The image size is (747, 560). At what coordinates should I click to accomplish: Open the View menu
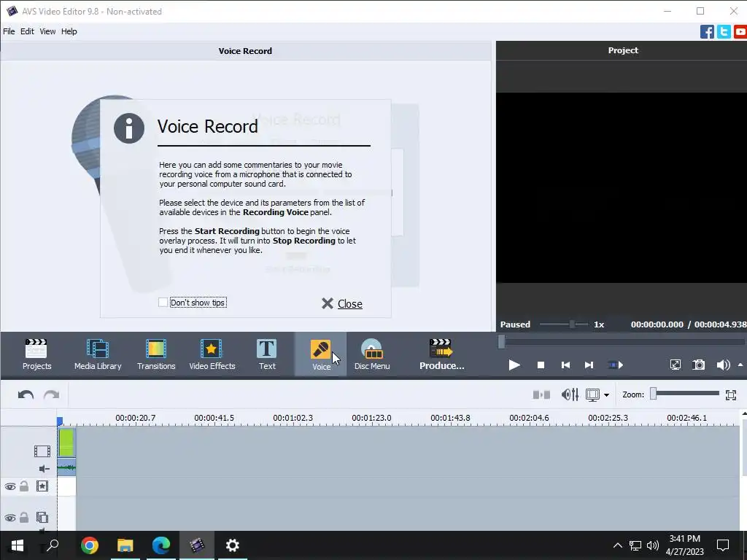(47, 31)
